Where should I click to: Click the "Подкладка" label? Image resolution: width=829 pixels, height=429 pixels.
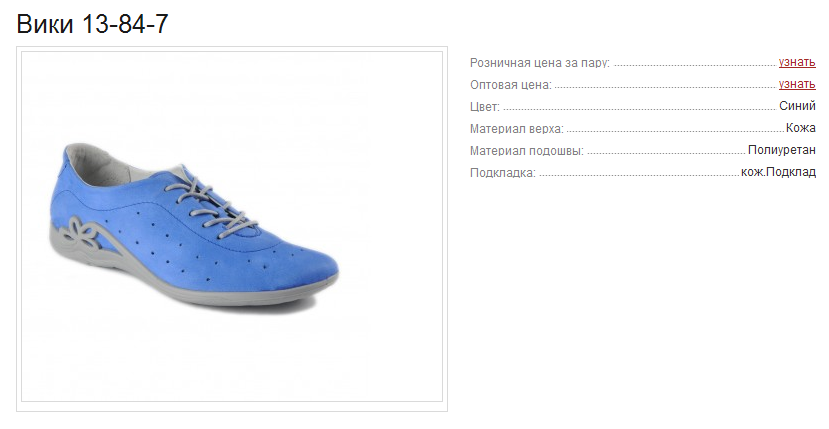503,174
